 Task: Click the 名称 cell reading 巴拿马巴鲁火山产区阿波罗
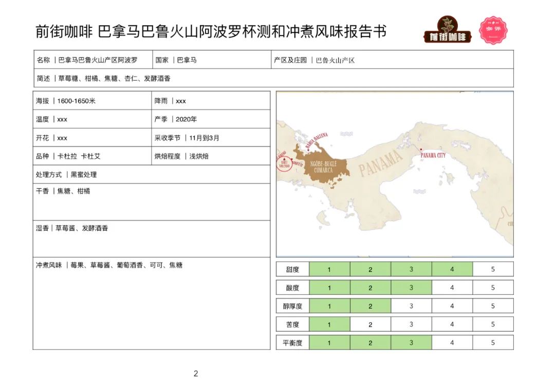pos(93,60)
